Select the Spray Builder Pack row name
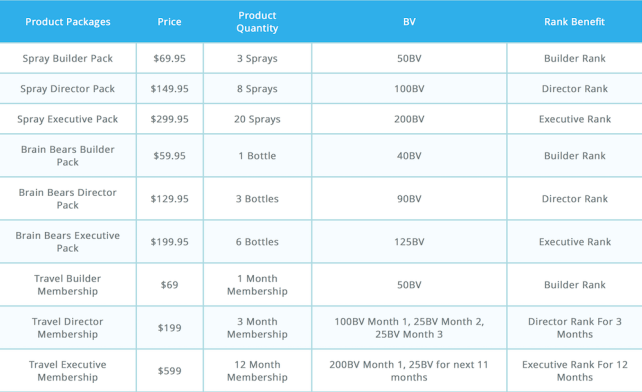The width and height of the screenshot is (642, 392). coord(68,59)
